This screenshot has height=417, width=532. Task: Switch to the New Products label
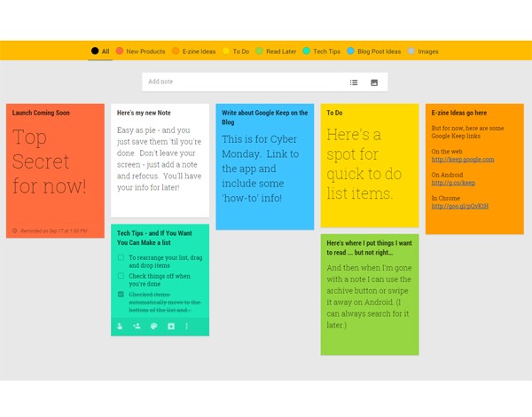pyautogui.click(x=140, y=51)
